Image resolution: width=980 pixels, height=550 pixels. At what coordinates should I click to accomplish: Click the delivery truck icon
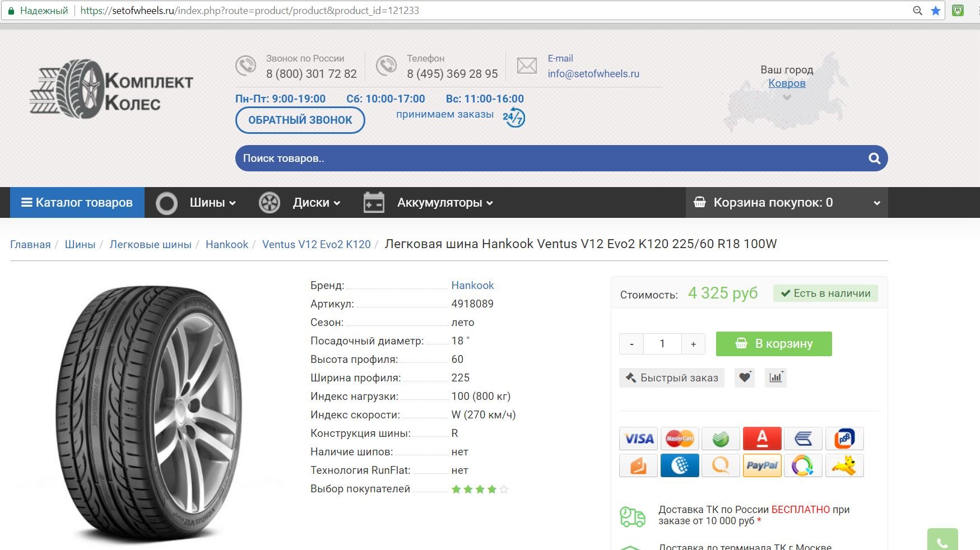pos(633,516)
